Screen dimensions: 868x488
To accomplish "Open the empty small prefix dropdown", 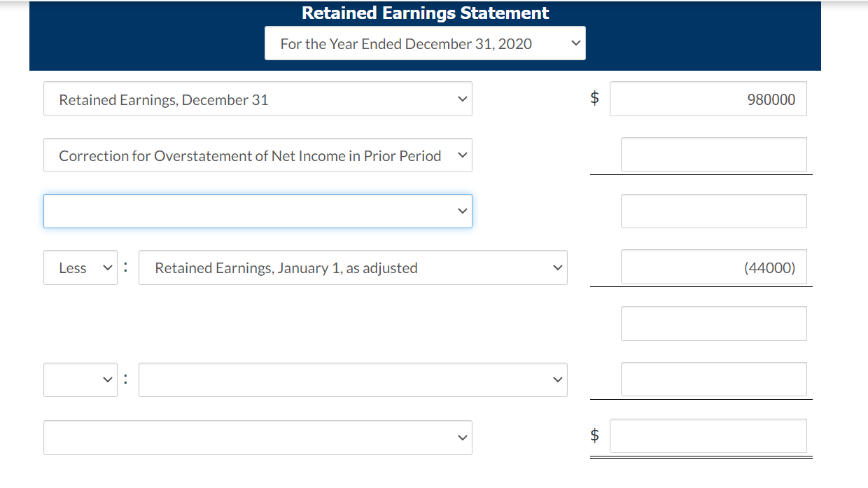I will click(80, 379).
